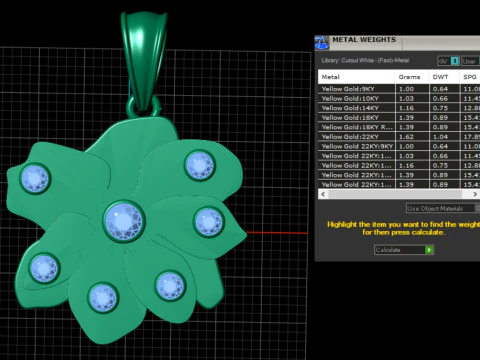Click the SPG column header
This screenshot has height=360, width=480.
coord(470,77)
